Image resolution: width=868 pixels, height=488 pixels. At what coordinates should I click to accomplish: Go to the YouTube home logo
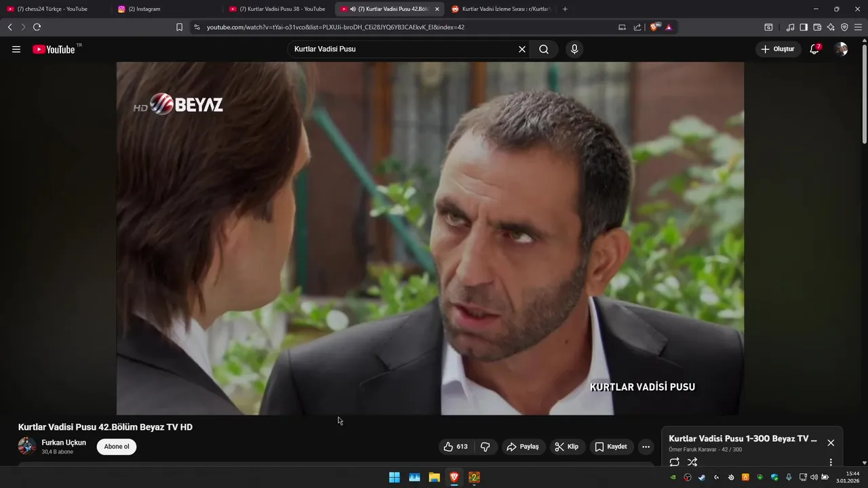click(54, 49)
